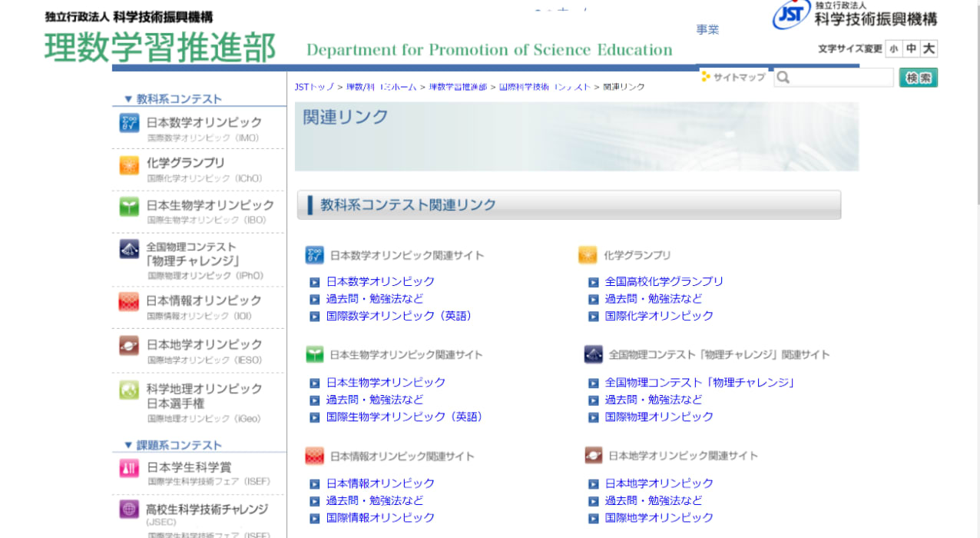Collapse the 課題系コンテスト sidebar section

pos(173,446)
